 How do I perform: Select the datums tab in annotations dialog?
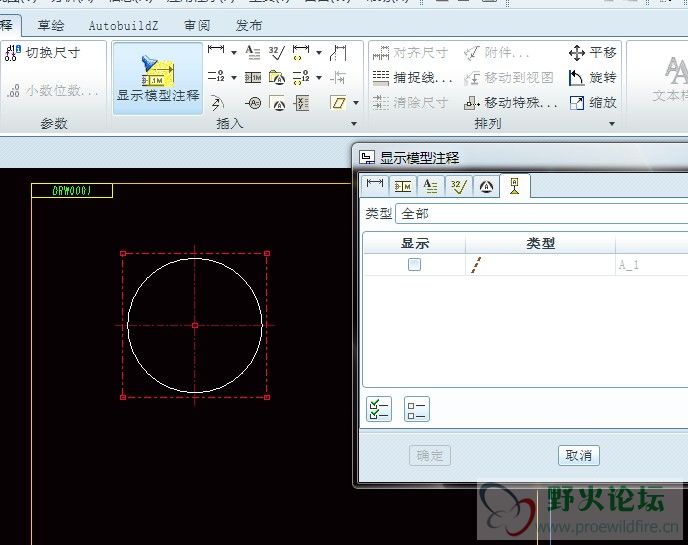coord(515,186)
